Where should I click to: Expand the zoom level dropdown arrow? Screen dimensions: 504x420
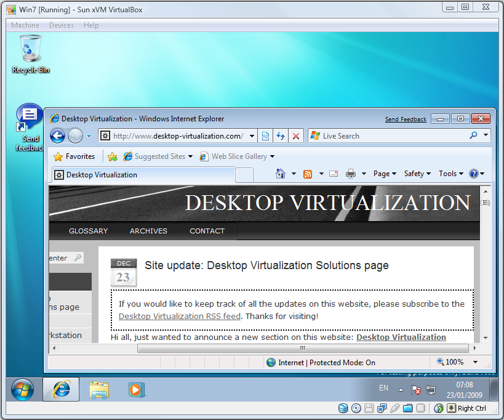[475, 362]
